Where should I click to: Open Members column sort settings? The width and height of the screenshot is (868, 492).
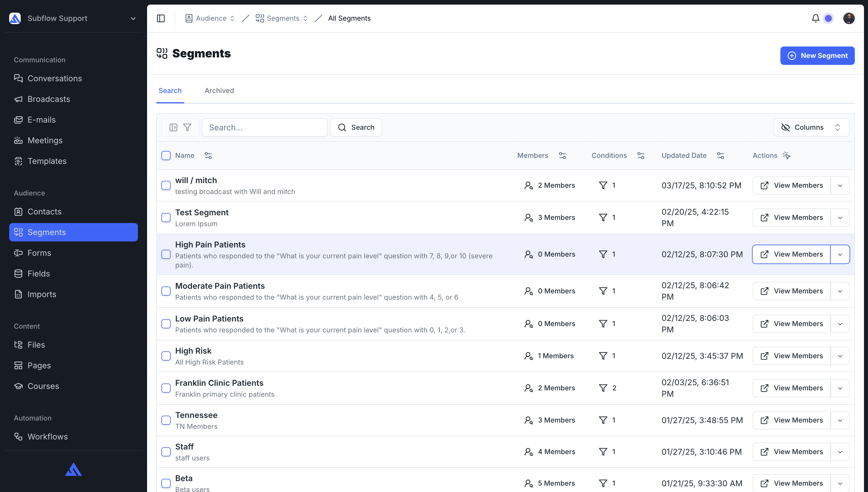click(562, 156)
